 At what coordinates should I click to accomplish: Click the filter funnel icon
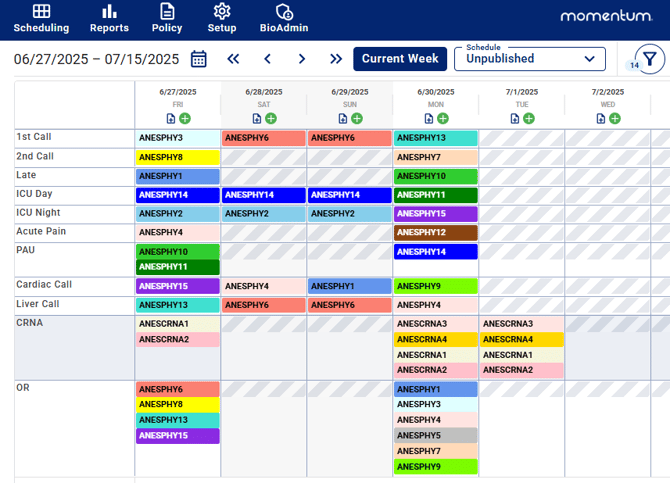[650, 59]
